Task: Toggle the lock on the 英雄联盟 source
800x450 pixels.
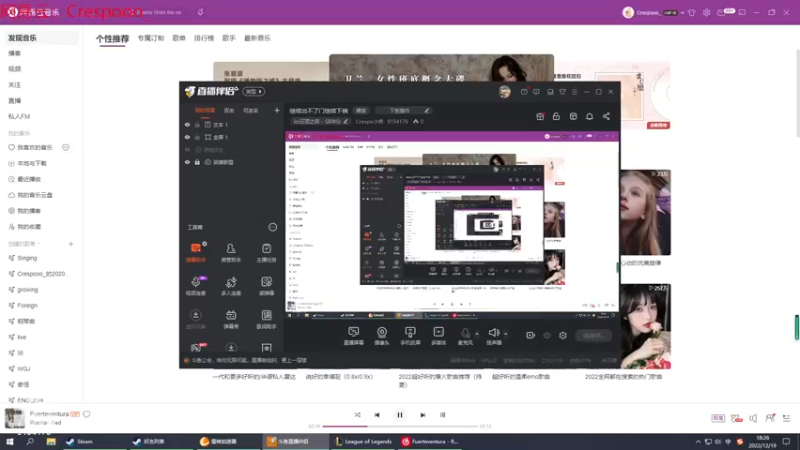Action: pyautogui.click(x=197, y=162)
